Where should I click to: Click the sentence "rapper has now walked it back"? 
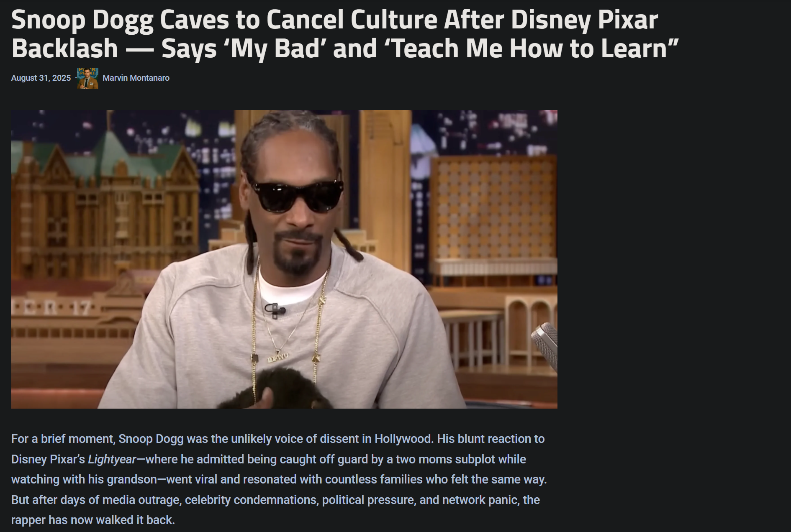click(x=93, y=520)
